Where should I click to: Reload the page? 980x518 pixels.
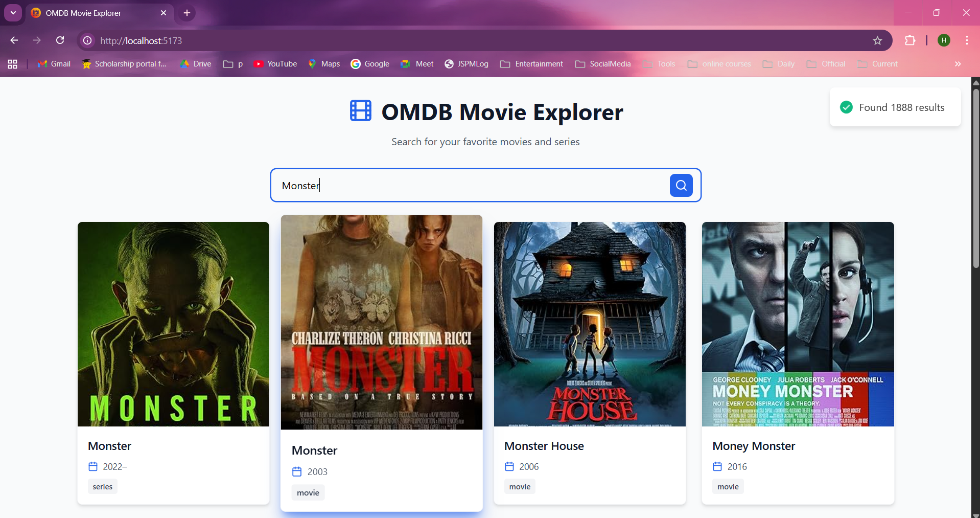(x=60, y=40)
